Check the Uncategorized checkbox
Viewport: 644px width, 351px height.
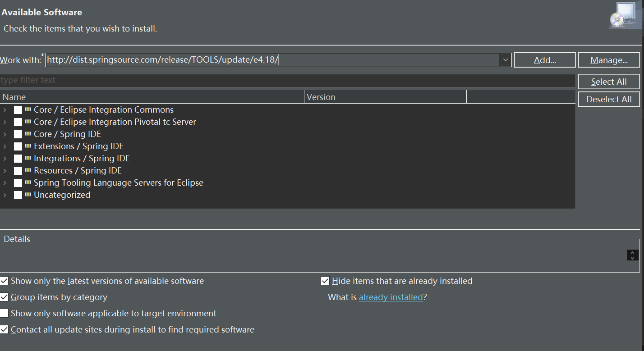[x=18, y=195]
